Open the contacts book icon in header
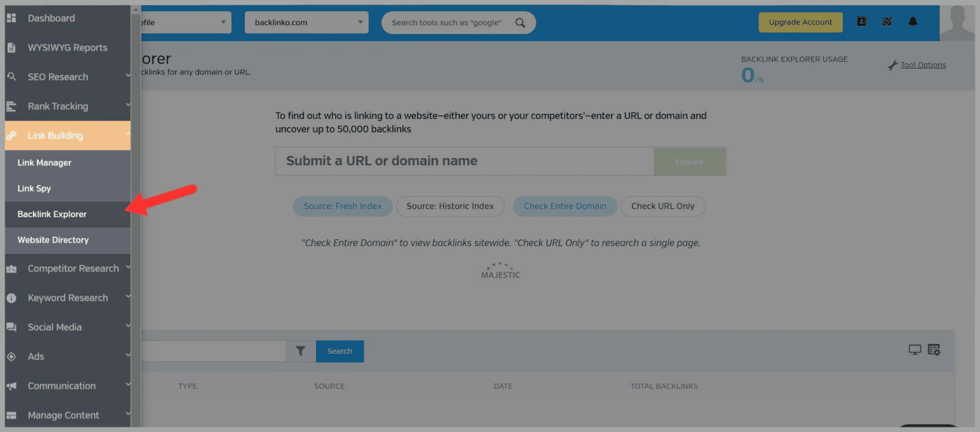The width and height of the screenshot is (980, 432). [x=862, y=21]
